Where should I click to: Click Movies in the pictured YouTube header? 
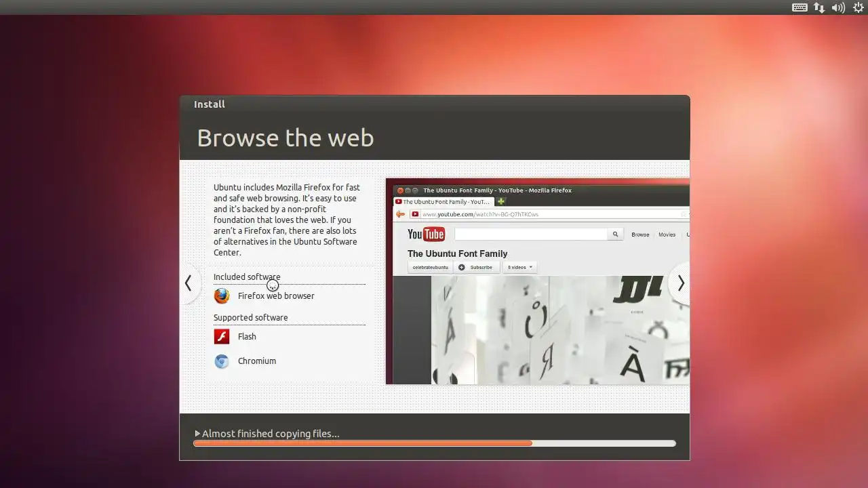pyautogui.click(x=667, y=235)
